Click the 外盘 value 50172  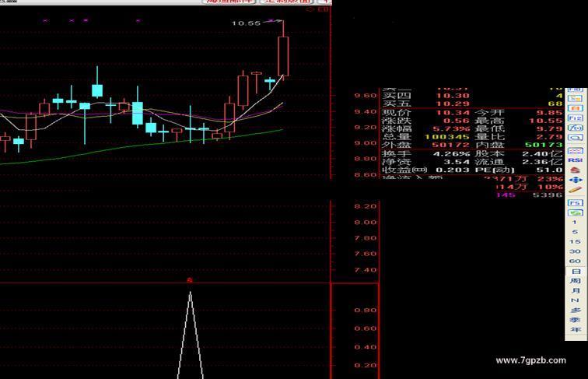pos(450,145)
